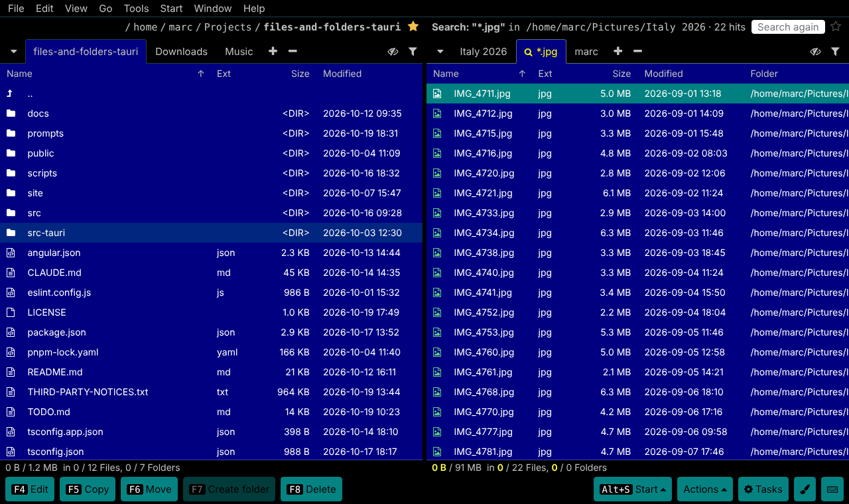Add a new tab in left panel
Image resolution: width=849 pixels, height=504 pixels.
(x=273, y=51)
